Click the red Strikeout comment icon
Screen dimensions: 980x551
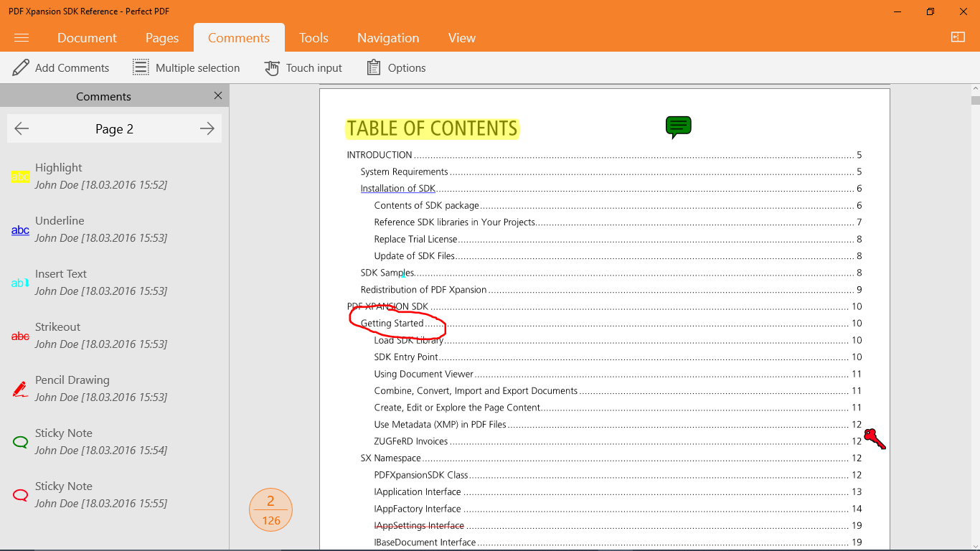pos(20,336)
